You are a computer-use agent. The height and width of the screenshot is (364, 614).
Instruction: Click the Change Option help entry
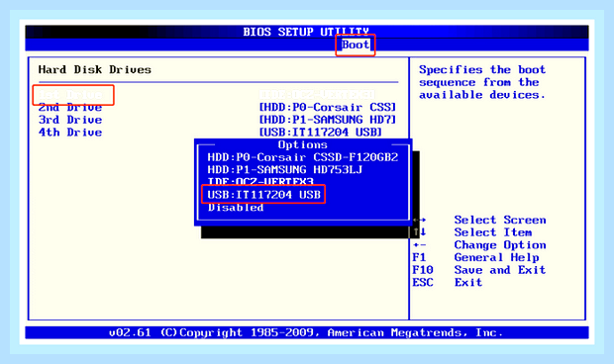500,244
